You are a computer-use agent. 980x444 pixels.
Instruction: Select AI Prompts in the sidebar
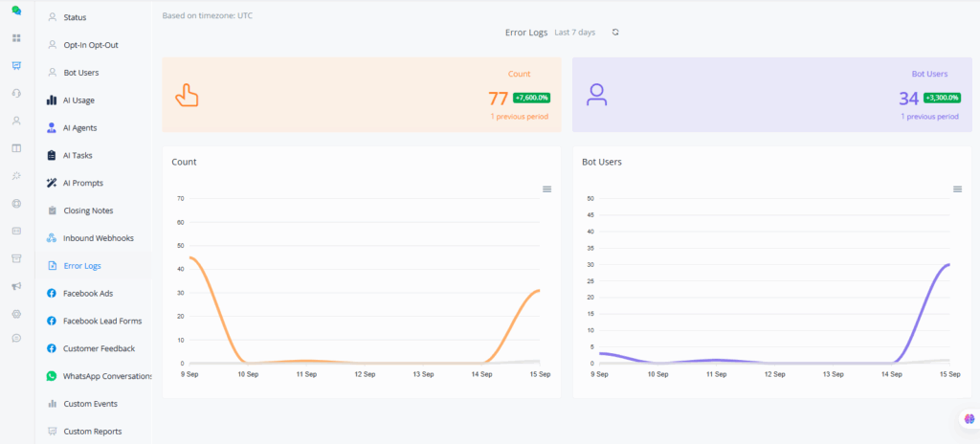pyautogui.click(x=82, y=183)
